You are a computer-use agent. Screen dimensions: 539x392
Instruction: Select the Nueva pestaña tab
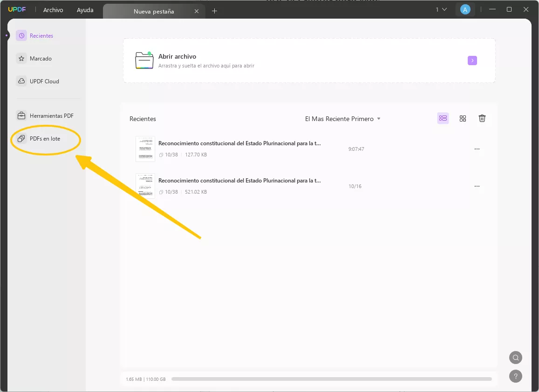[154, 11]
